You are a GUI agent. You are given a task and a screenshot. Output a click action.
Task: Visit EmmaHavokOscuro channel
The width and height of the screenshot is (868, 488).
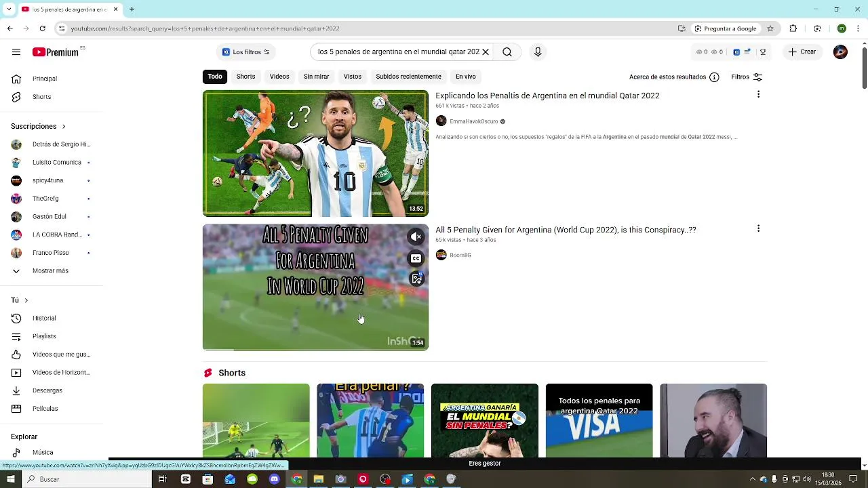pos(473,121)
